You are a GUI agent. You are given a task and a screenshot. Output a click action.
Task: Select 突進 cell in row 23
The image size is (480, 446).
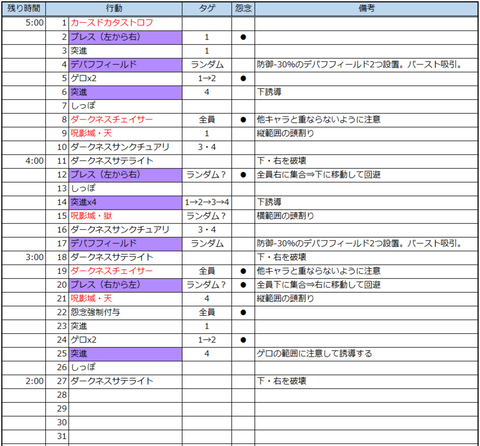[125, 326]
